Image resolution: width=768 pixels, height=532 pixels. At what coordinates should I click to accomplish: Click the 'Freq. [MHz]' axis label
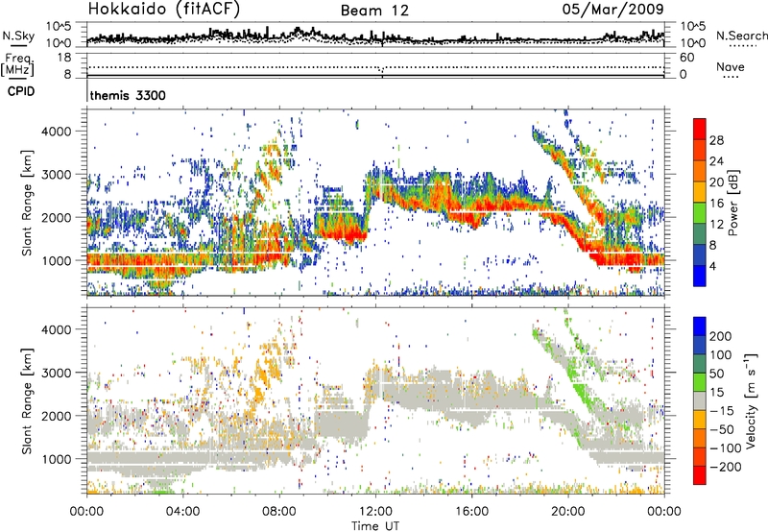17,64
